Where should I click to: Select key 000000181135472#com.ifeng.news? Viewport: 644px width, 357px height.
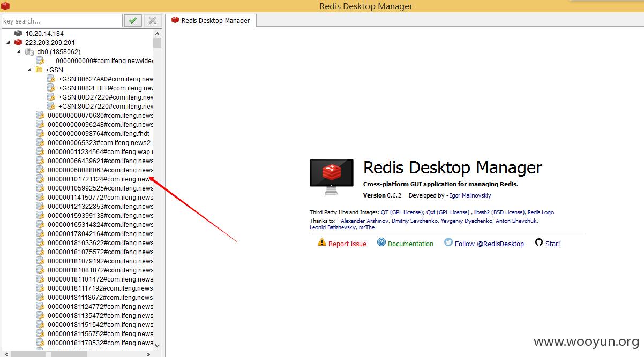[100, 315]
